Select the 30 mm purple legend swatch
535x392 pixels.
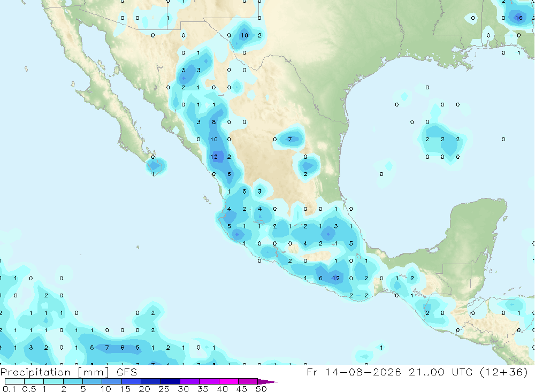click(x=189, y=381)
